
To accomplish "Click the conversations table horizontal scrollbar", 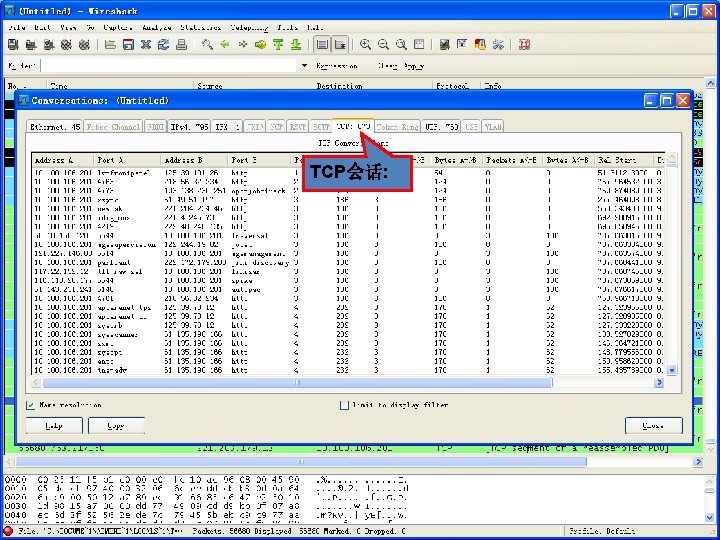I will tap(297, 382).
